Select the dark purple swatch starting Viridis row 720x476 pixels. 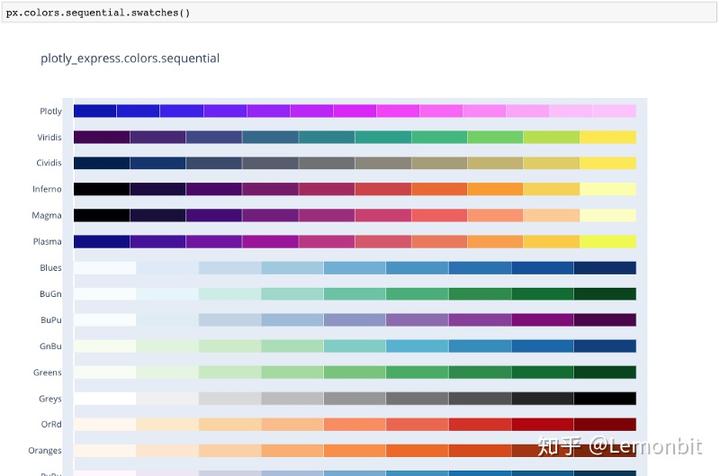(x=101, y=137)
